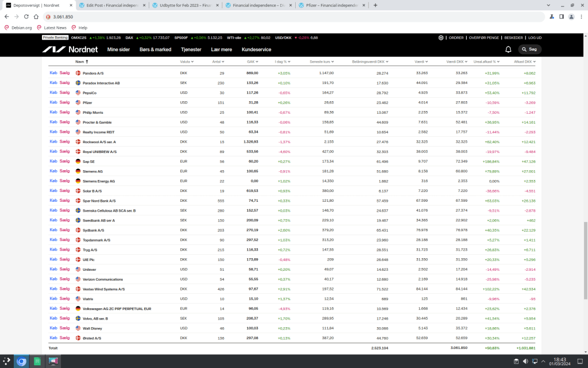The image size is (588, 368).
Task: Click the browser reload page icon
Action: [x=34, y=17]
